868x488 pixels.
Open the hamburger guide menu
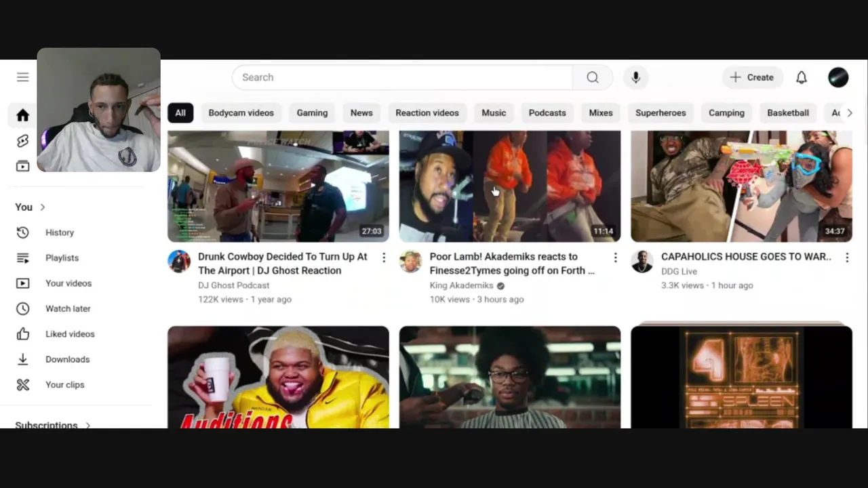[x=22, y=77]
